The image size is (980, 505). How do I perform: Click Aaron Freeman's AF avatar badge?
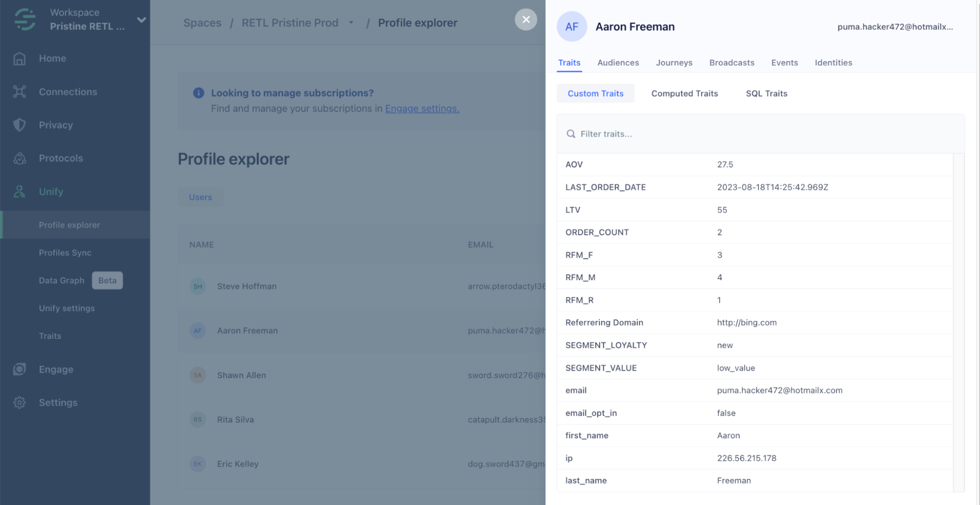coord(572,27)
